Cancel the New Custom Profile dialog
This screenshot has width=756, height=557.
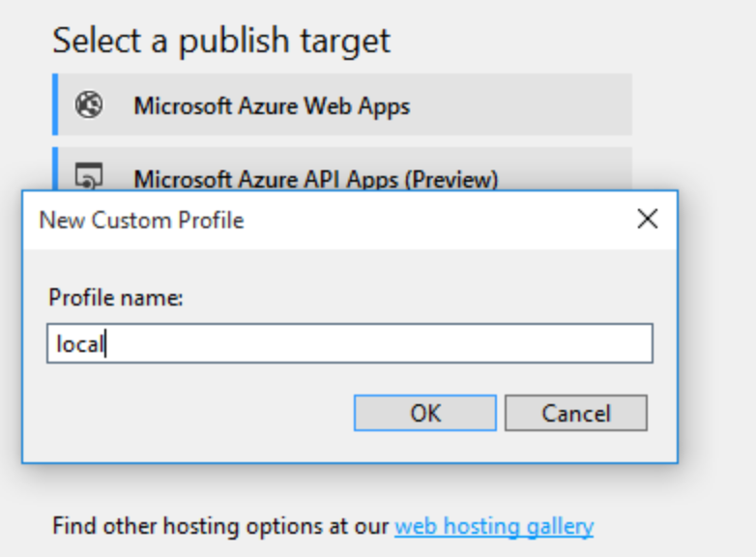[x=576, y=413]
